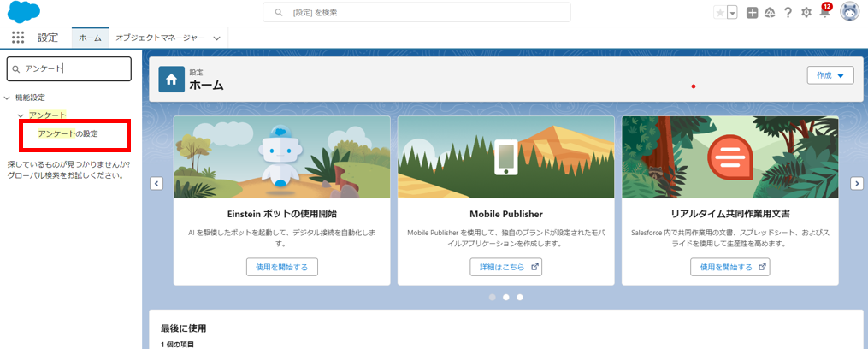Image resolution: width=868 pixels, height=349 pixels.
Task: Open the setup gear icon
Action: (x=806, y=13)
